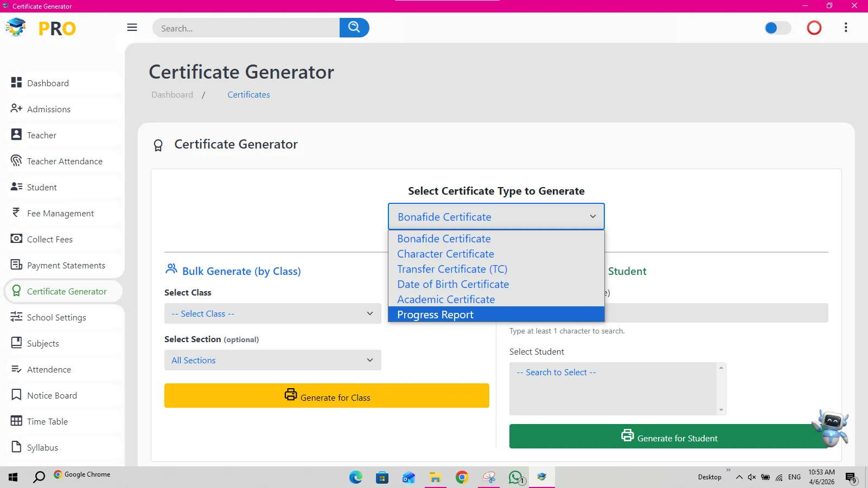The width and height of the screenshot is (868, 488).
Task: Click the Attendence checklist icon
Action: point(16,369)
